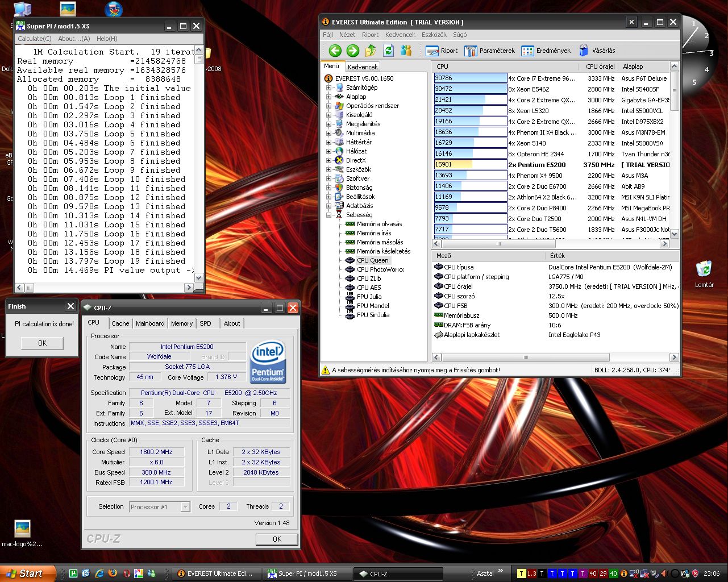Select Memória írás in the tree

click(x=368, y=233)
